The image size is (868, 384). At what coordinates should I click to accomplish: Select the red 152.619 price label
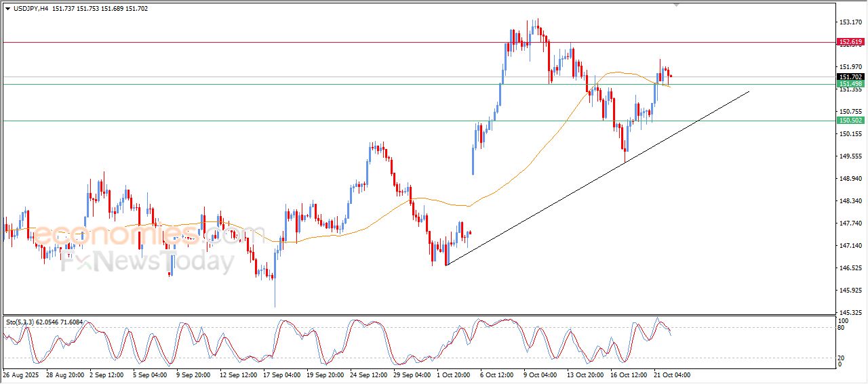coord(850,42)
